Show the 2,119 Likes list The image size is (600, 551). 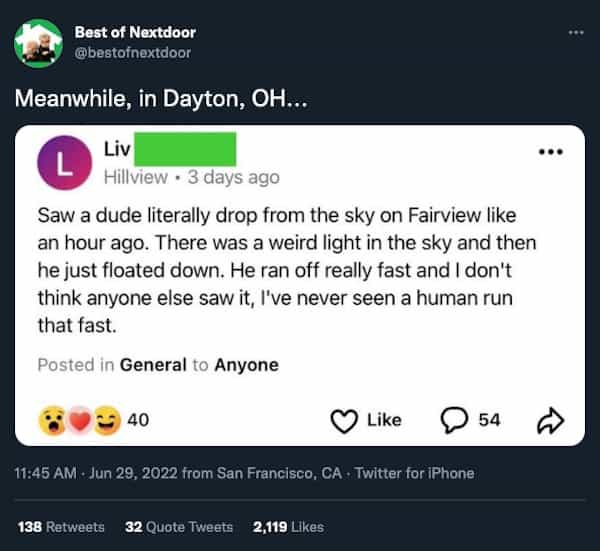[288, 526]
